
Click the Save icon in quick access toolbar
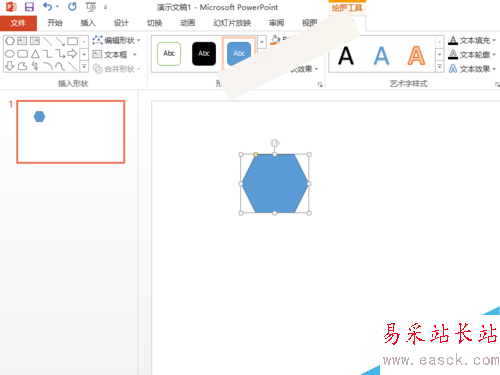point(29,7)
